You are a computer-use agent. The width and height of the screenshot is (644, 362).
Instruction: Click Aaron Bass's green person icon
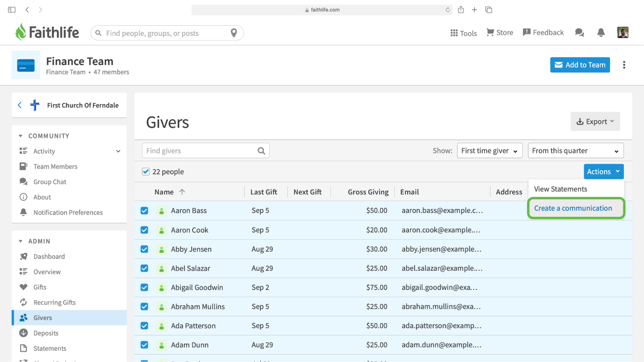[162, 211]
